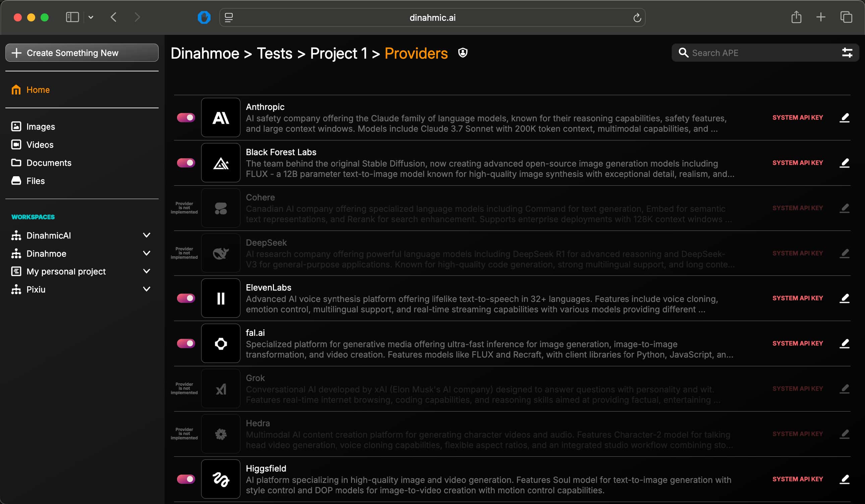Expand the Pixiu workspace chevron

point(147,289)
